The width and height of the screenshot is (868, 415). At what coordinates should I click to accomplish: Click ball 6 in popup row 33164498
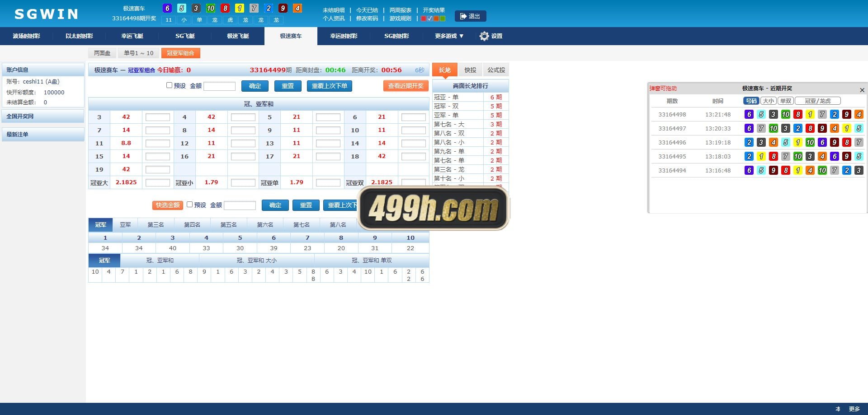tap(749, 115)
